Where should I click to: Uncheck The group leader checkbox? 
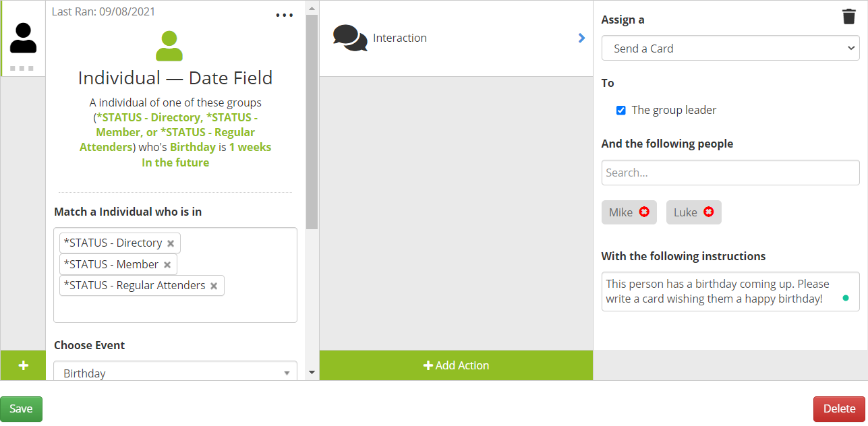621,111
